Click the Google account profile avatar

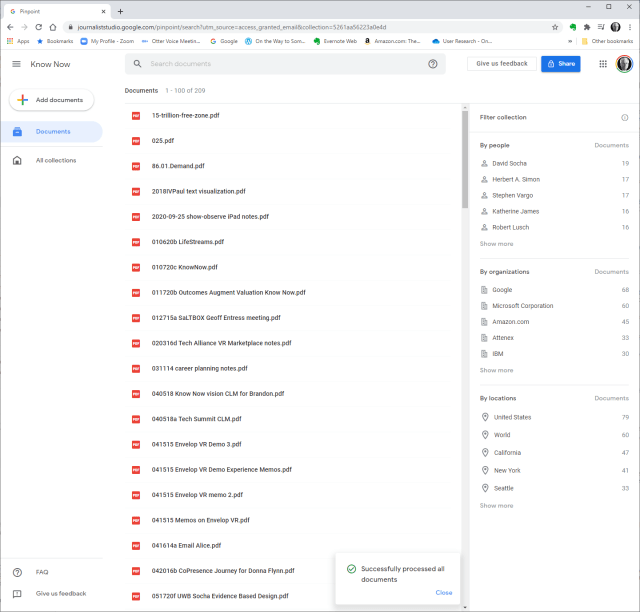coord(624,64)
